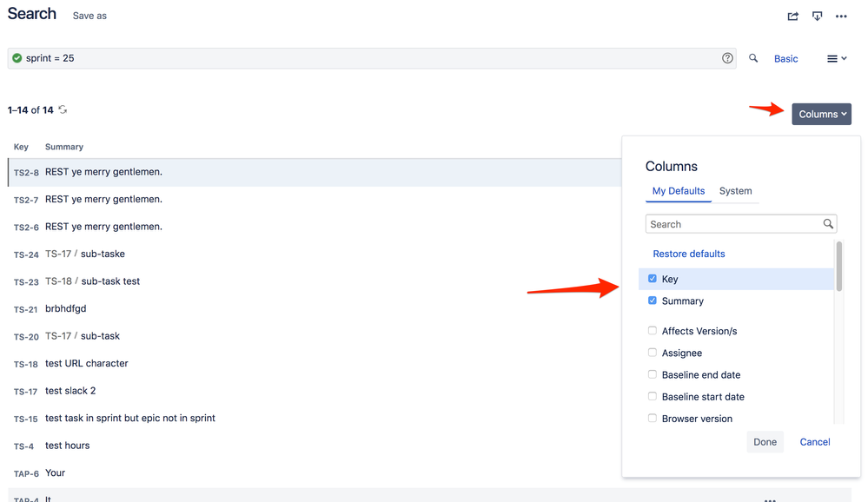The image size is (868, 502).
Task: Click the share search icon
Action: tap(792, 16)
